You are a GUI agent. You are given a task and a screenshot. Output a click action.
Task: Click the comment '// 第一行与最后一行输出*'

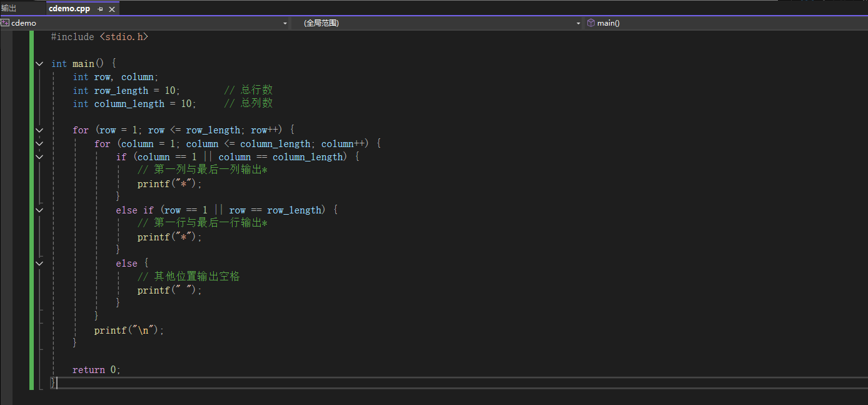(203, 223)
